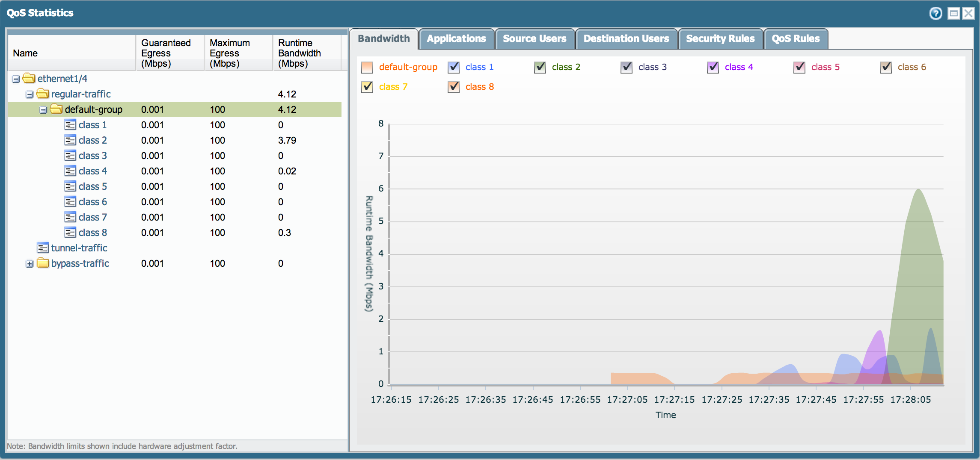The width and height of the screenshot is (980, 460).
Task: Expand the bypass-traffic node
Action: click(29, 264)
